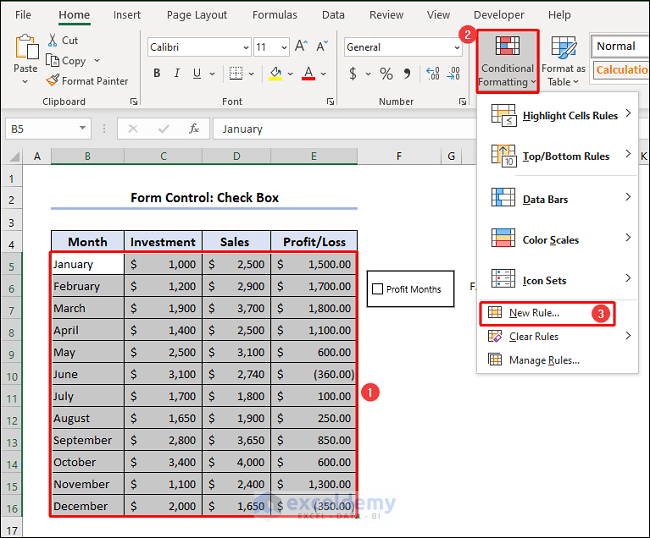This screenshot has width=650, height=538.
Task: Click Manage Rules option
Action: [543, 360]
